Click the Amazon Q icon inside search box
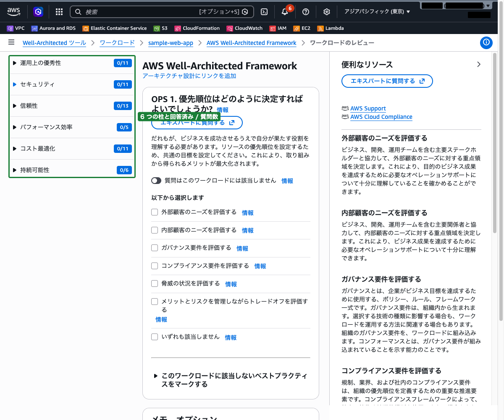 (245, 12)
